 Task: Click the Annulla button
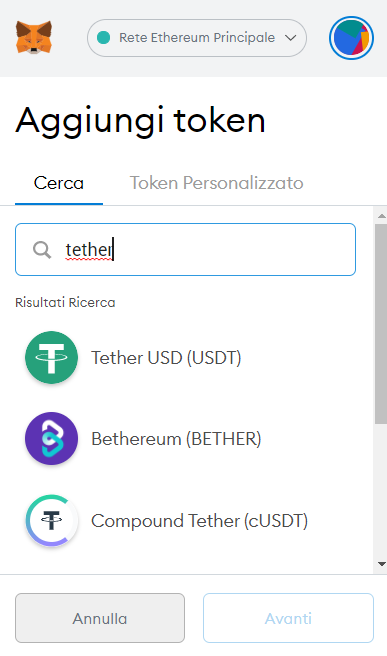(100, 618)
